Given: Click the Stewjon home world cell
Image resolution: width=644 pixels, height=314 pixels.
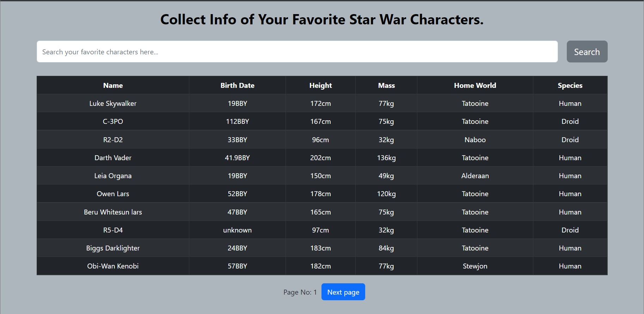Looking at the screenshot, I should point(475,266).
